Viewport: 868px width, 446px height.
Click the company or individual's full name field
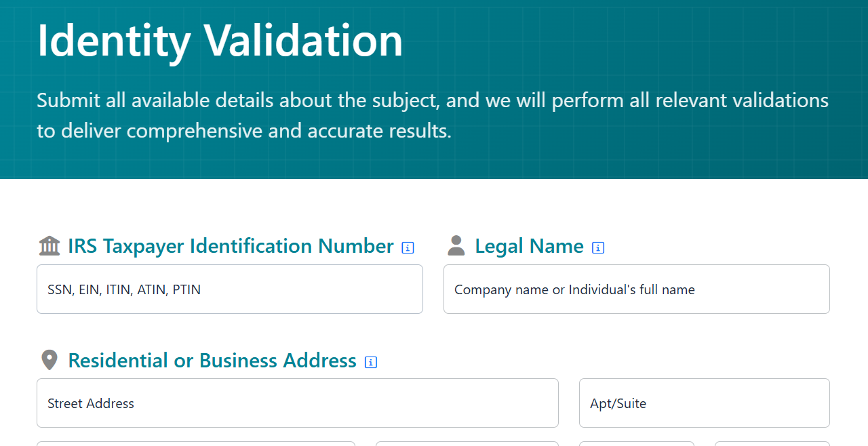637,289
